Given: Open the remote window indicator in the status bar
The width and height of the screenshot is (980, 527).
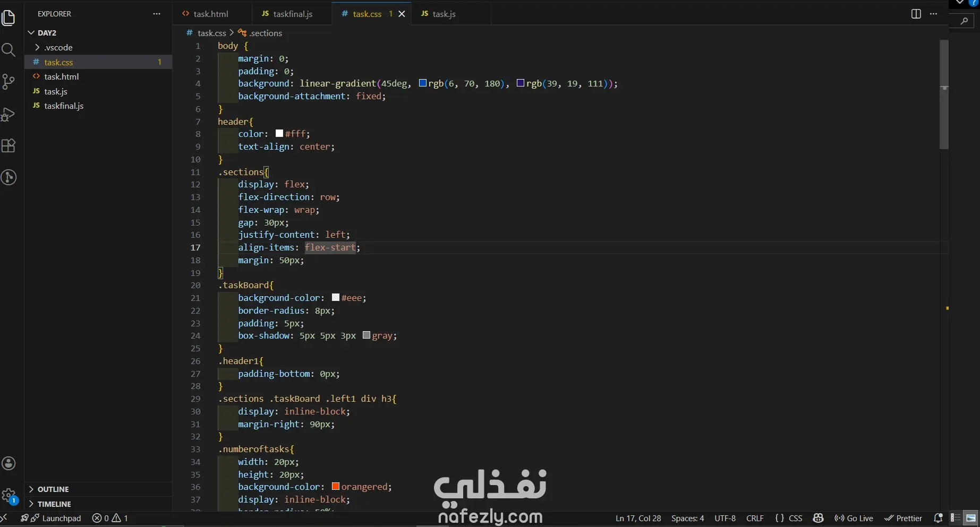Looking at the screenshot, I should click(4, 518).
